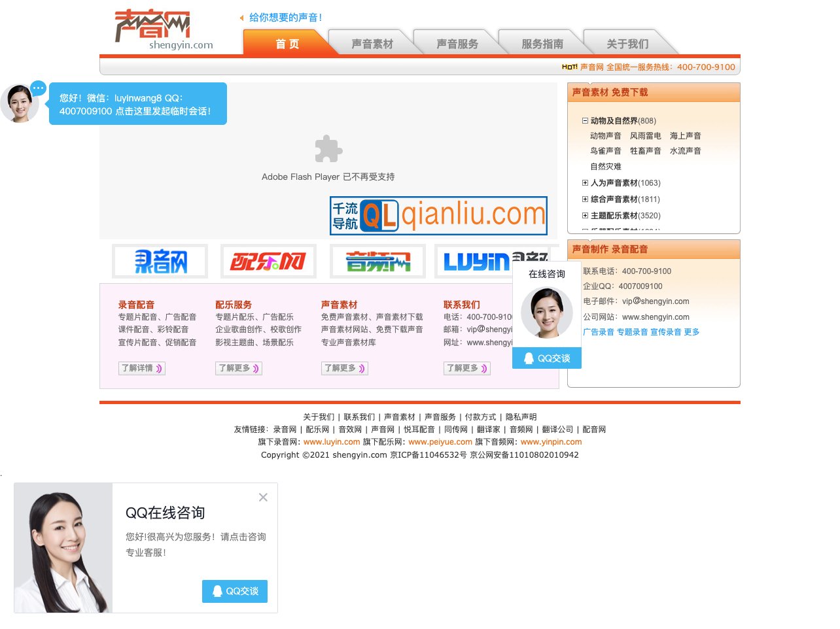Viewport: 840px width, 629px height.
Task: Close the QQ在线咨询 popup
Action: (x=263, y=498)
